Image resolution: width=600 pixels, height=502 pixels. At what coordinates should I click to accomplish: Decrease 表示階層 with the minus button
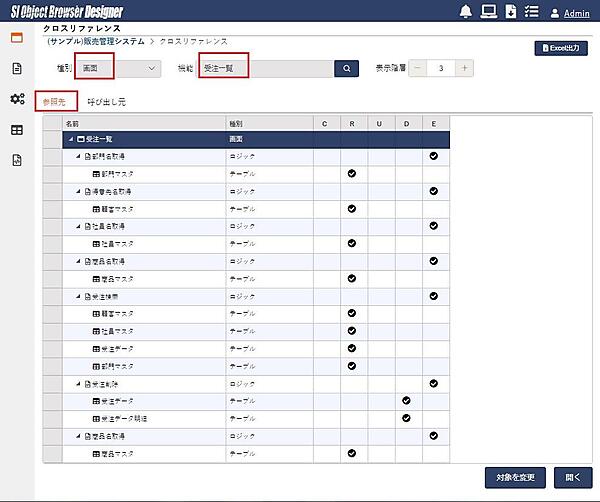click(417, 68)
